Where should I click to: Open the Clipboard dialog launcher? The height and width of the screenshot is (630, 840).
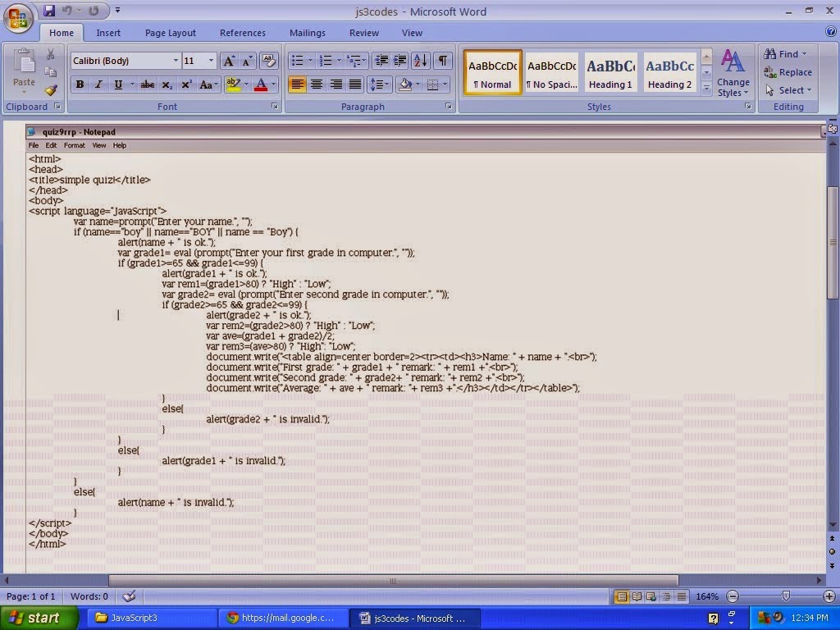point(57,107)
